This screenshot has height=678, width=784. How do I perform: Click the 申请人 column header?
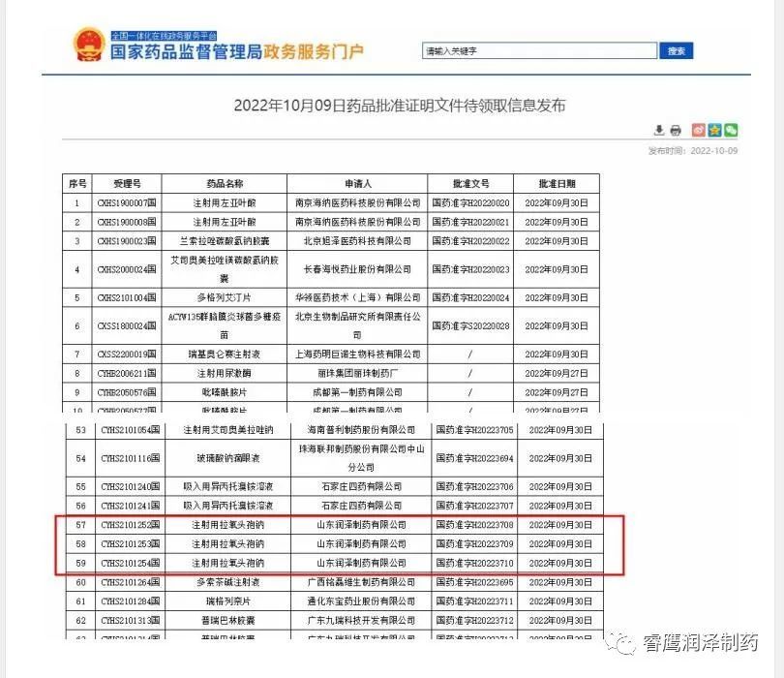pyautogui.click(x=357, y=183)
